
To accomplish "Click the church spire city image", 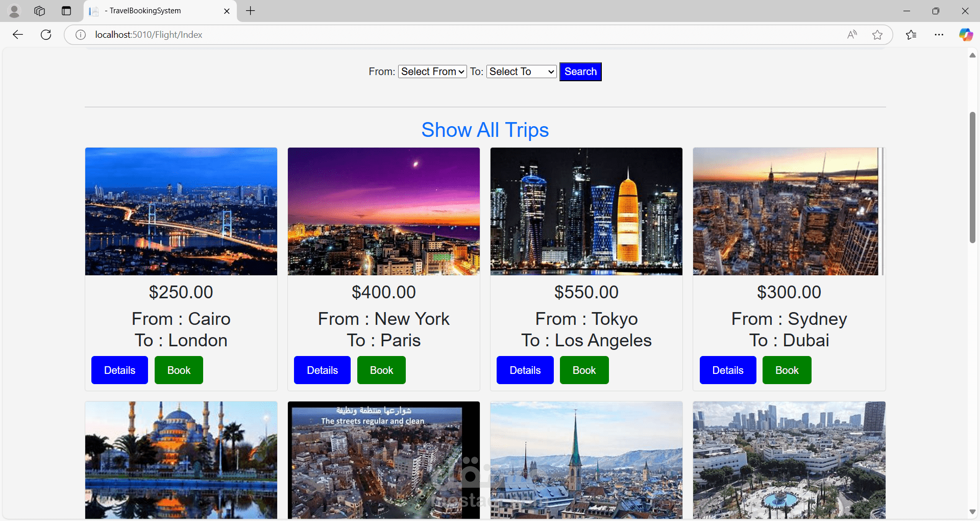I will click(586, 460).
